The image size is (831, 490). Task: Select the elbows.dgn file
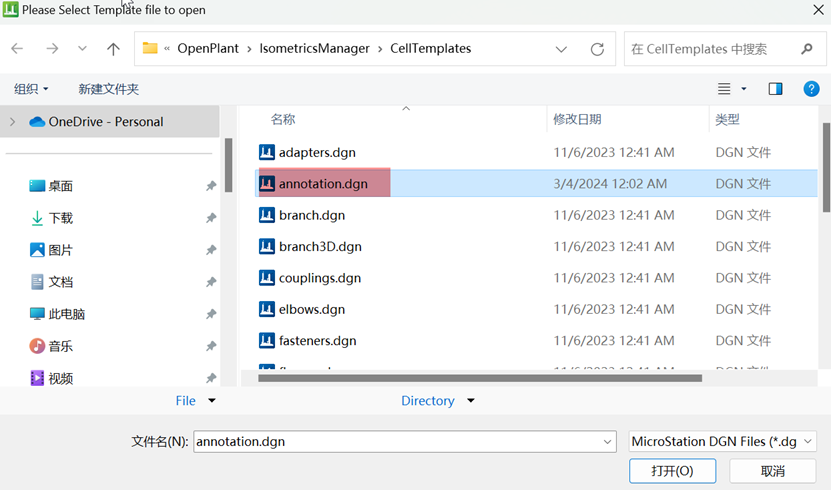pyautogui.click(x=537, y=309)
